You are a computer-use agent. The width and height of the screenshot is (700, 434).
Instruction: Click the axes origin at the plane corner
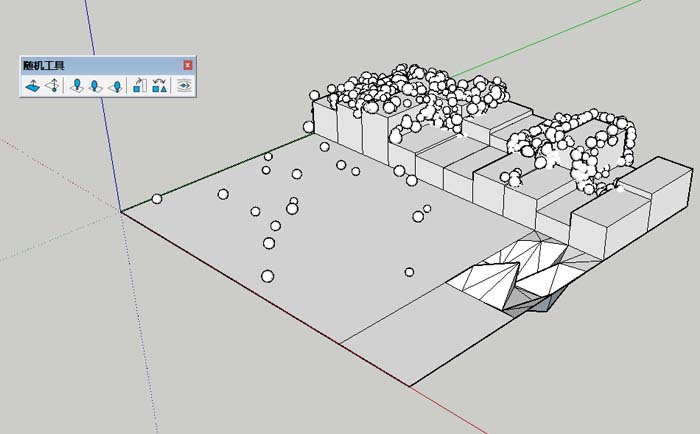[x=121, y=211]
